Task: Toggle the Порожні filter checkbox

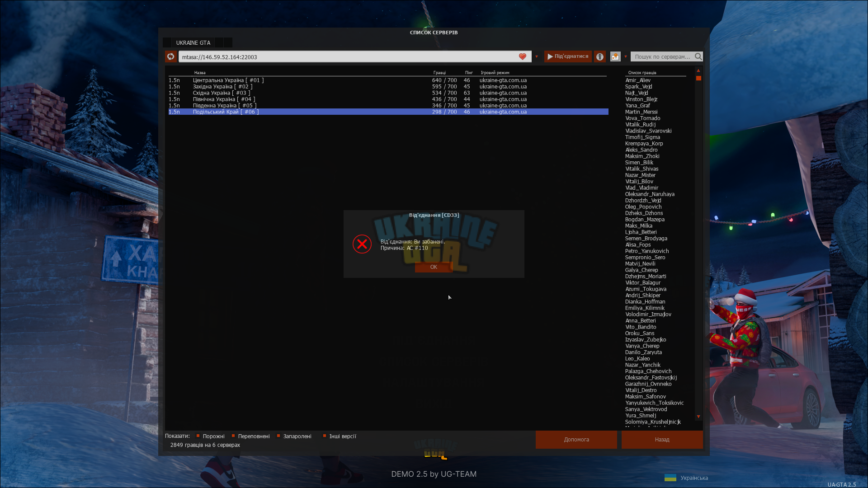Action: pos(198,436)
